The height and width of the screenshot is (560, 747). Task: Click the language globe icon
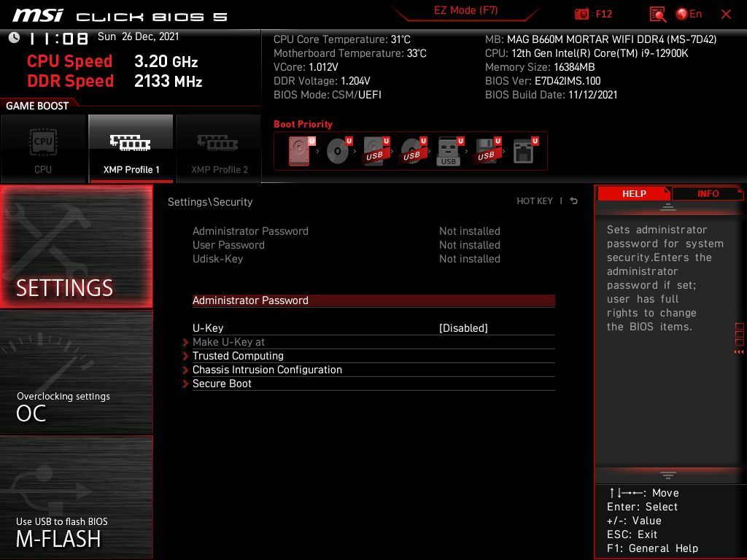[x=682, y=14]
